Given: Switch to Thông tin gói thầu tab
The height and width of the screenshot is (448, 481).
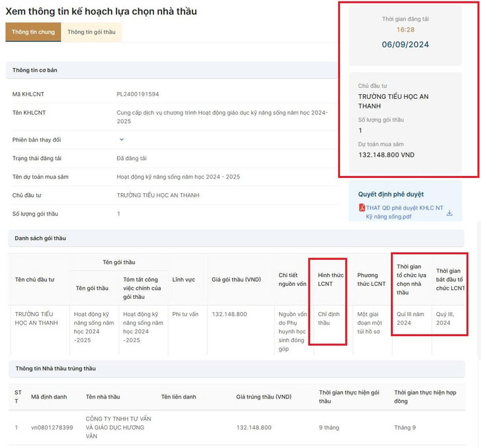Looking at the screenshot, I should coord(91,32).
